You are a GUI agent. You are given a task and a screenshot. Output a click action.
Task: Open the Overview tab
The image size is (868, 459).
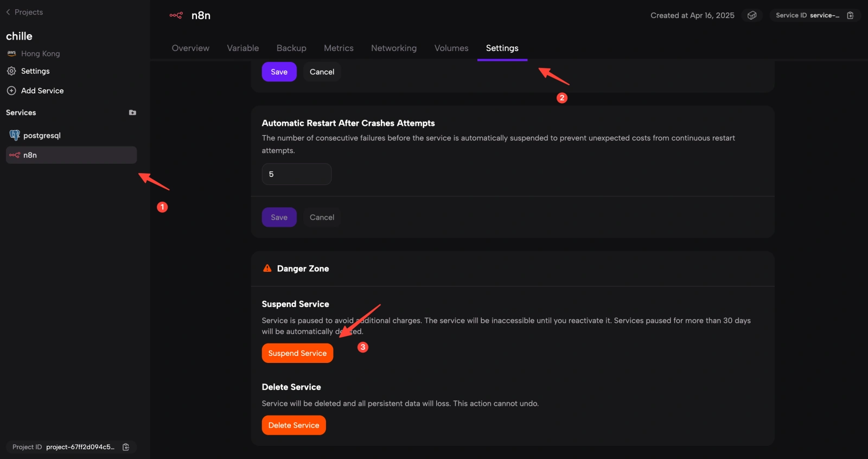tap(190, 48)
